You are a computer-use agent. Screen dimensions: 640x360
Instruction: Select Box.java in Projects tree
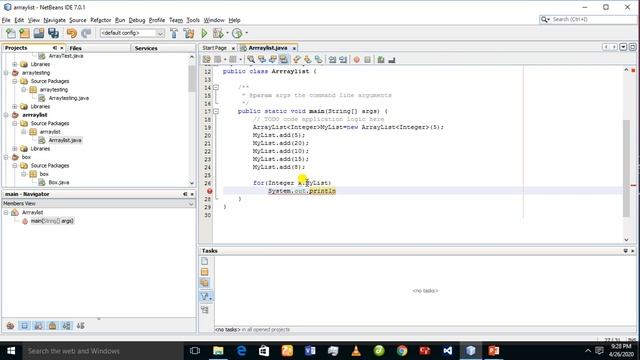pyautogui.click(x=59, y=182)
